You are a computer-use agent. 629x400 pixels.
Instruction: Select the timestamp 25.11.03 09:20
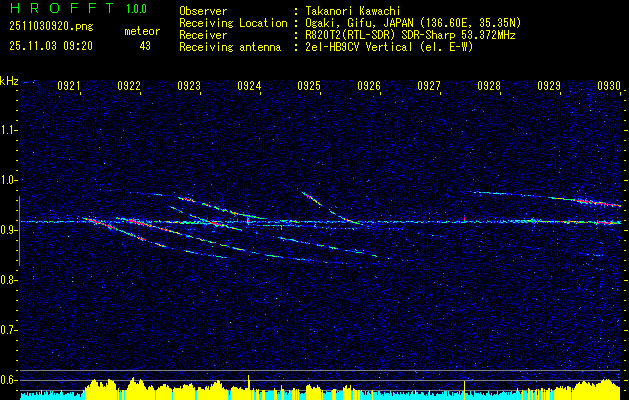click(x=51, y=46)
